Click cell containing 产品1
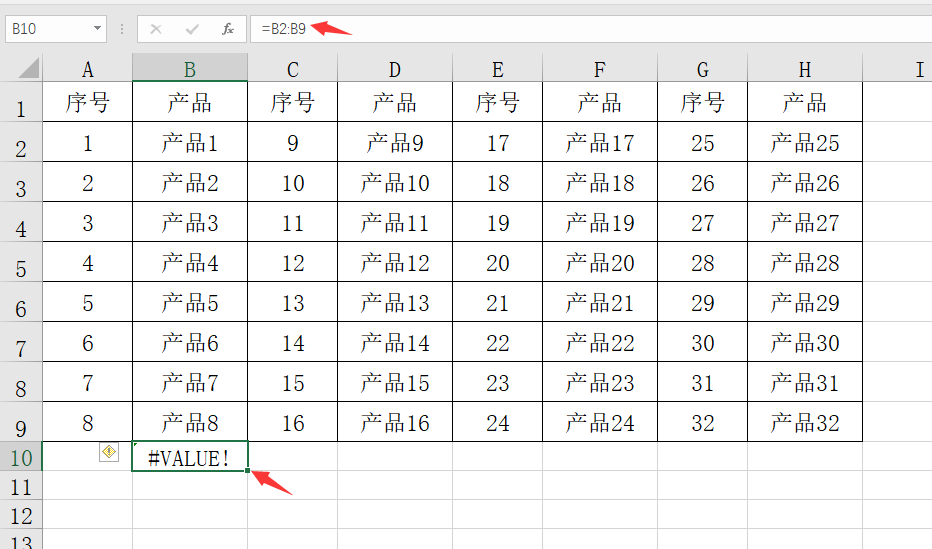 (x=190, y=142)
